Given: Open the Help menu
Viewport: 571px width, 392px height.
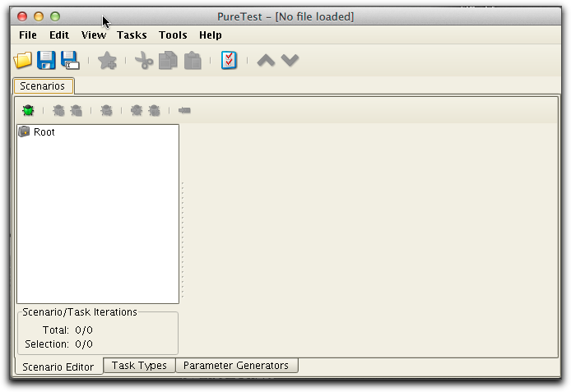Looking at the screenshot, I should pos(211,35).
